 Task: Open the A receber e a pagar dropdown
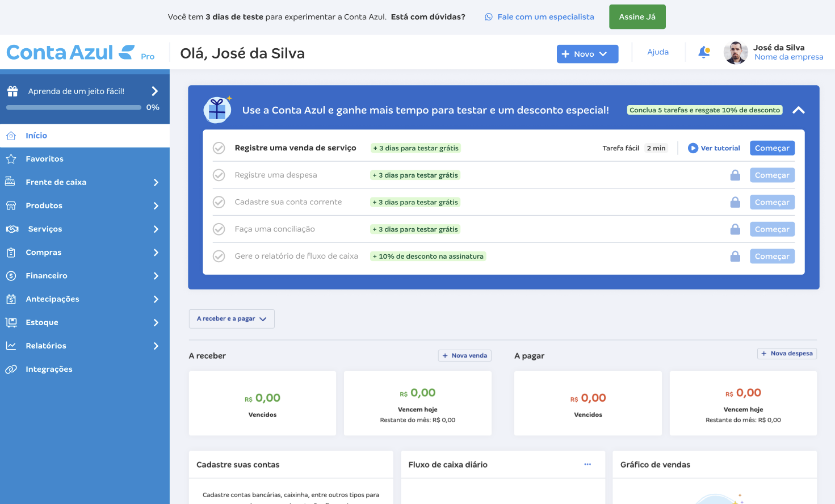(x=232, y=319)
